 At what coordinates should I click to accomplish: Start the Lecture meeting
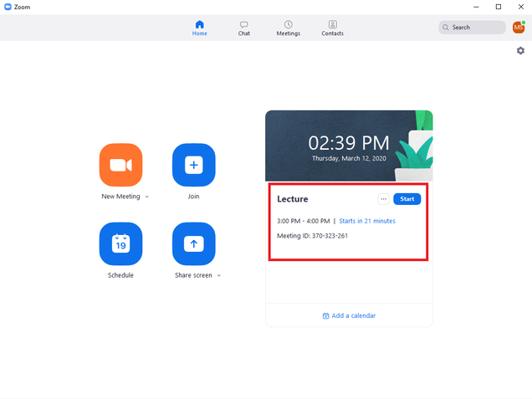click(x=407, y=199)
